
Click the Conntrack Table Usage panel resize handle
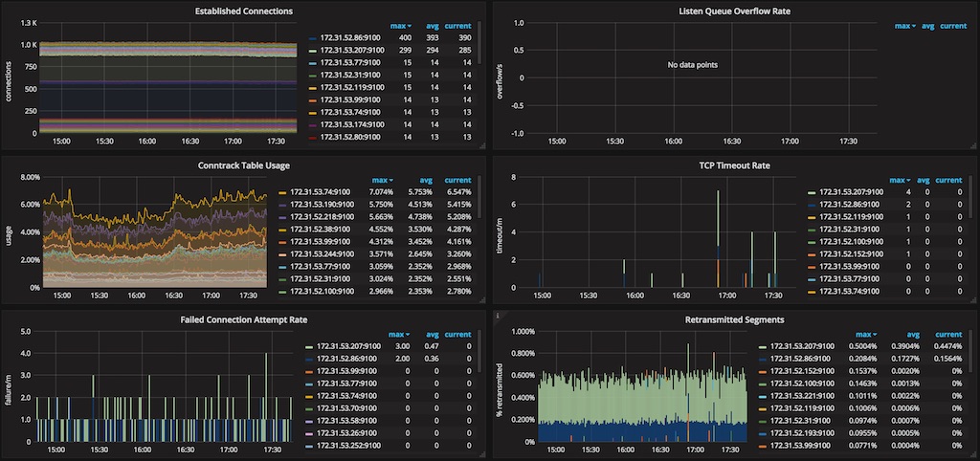(x=481, y=298)
